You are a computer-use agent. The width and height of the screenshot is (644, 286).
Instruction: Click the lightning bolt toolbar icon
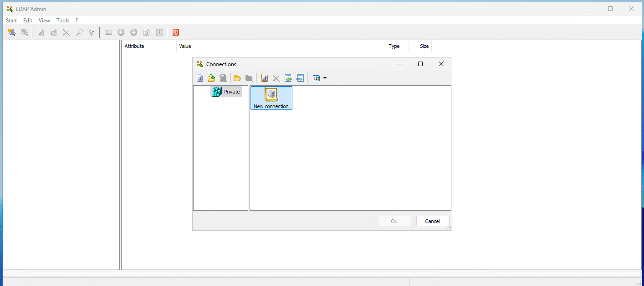click(x=92, y=32)
